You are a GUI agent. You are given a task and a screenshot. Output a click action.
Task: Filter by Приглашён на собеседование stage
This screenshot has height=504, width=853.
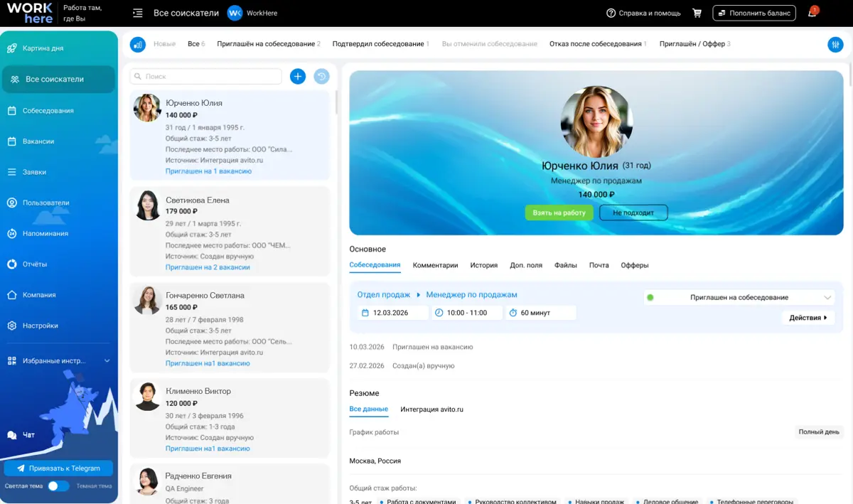(269, 44)
